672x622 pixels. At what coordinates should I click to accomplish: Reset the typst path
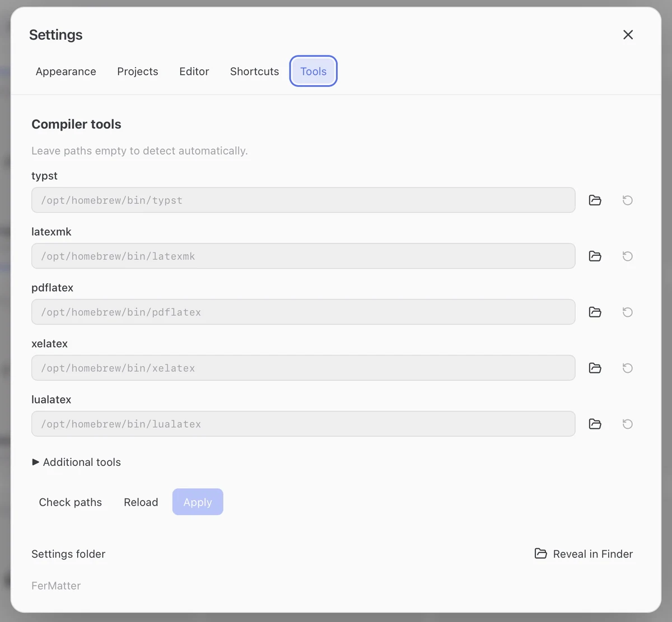627,200
